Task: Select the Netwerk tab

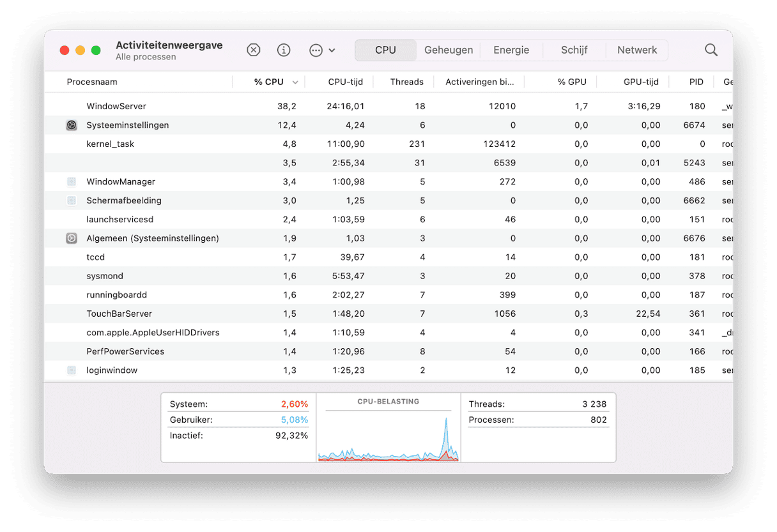Action: point(636,50)
